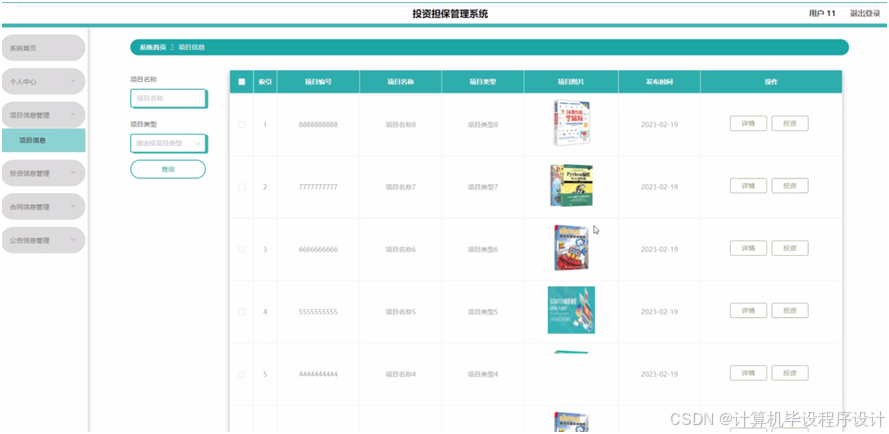
Task: Click the book image in row 8888888888
Action: [572, 123]
